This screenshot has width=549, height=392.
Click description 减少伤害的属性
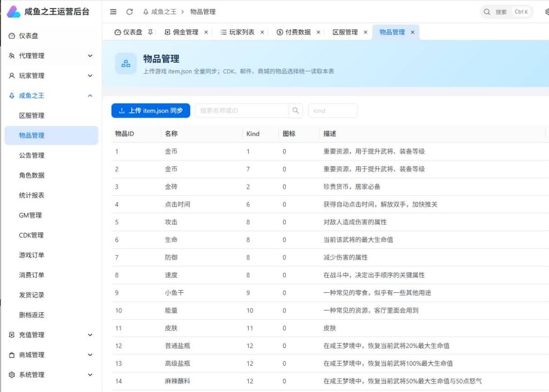tap(346, 257)
